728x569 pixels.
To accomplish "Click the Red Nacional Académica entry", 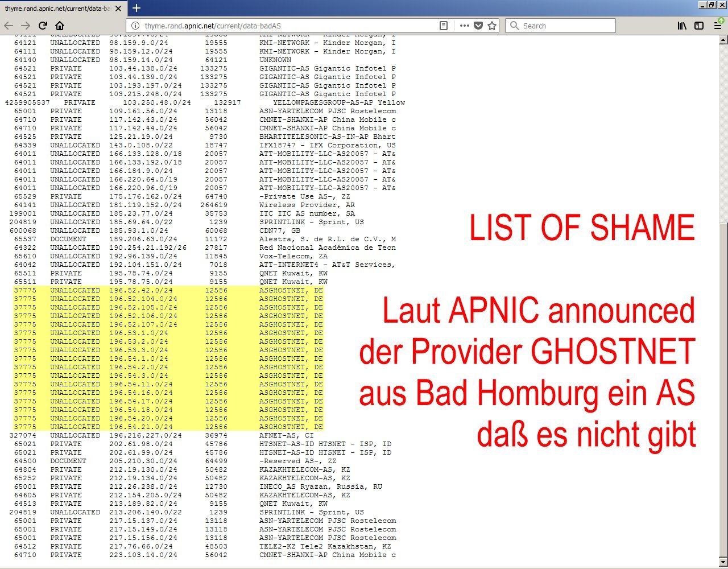I will pyautogui.click(x=328, y=248).
